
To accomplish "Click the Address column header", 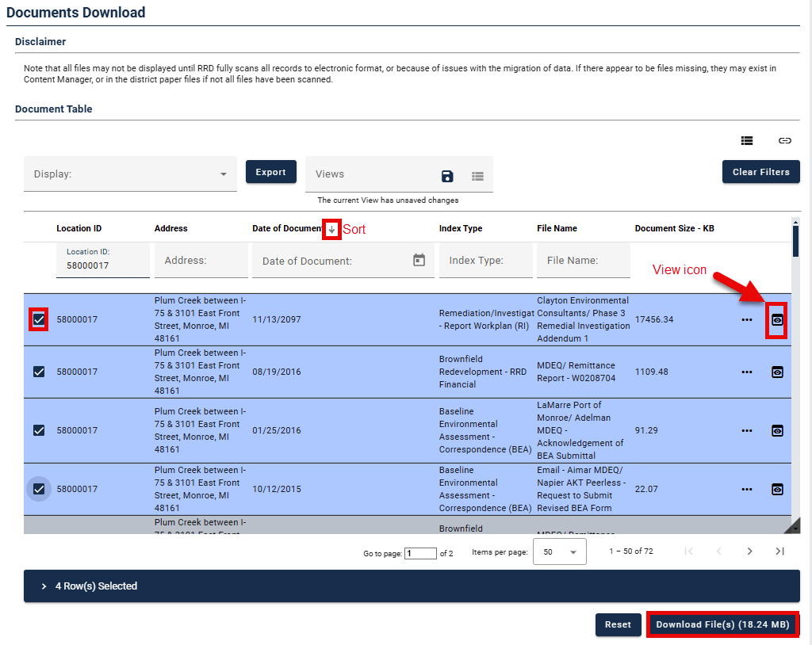I will coord(171,228).
